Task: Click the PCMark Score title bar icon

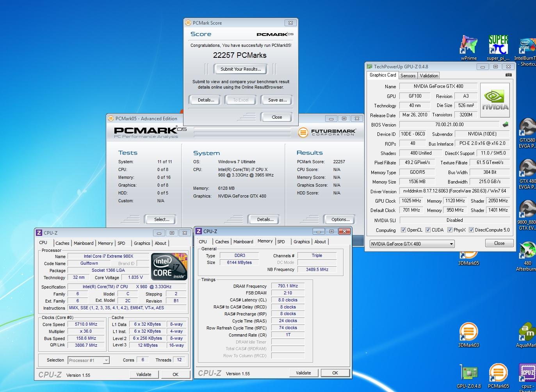Action: point(188,23)
